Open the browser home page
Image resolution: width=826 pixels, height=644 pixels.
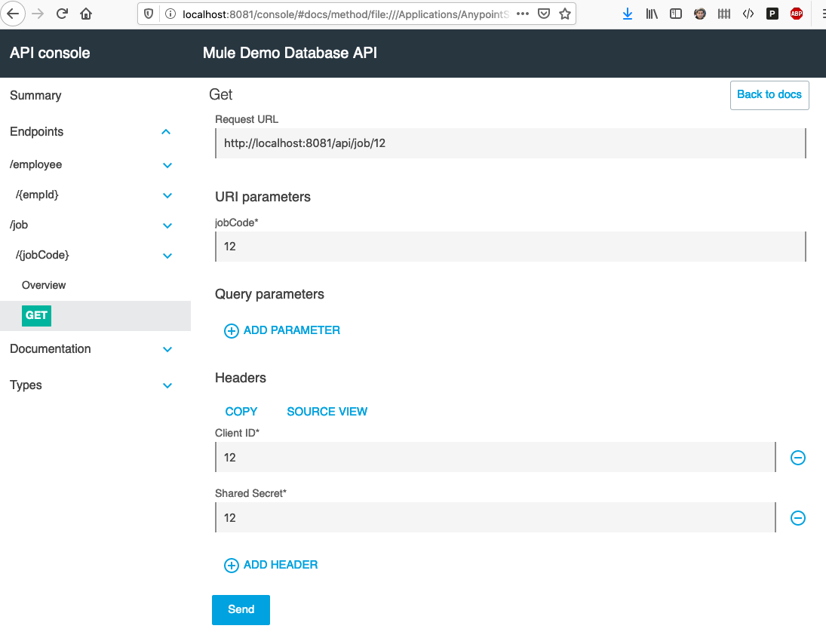(x=86, y=14)
